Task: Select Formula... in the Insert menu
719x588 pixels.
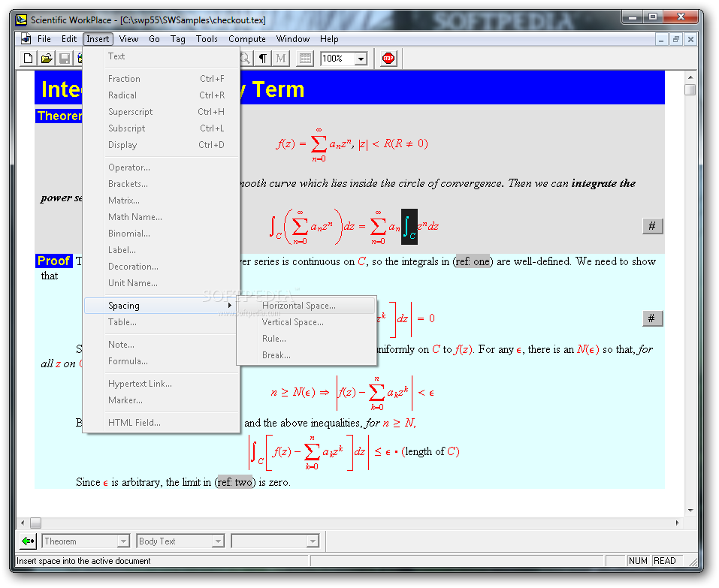Action: click(x=162, y=361)
